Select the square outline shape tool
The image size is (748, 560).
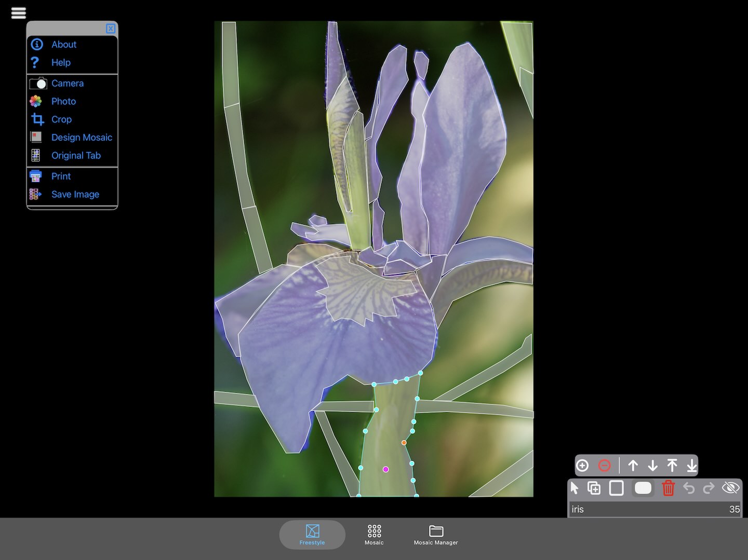[617, 488]
